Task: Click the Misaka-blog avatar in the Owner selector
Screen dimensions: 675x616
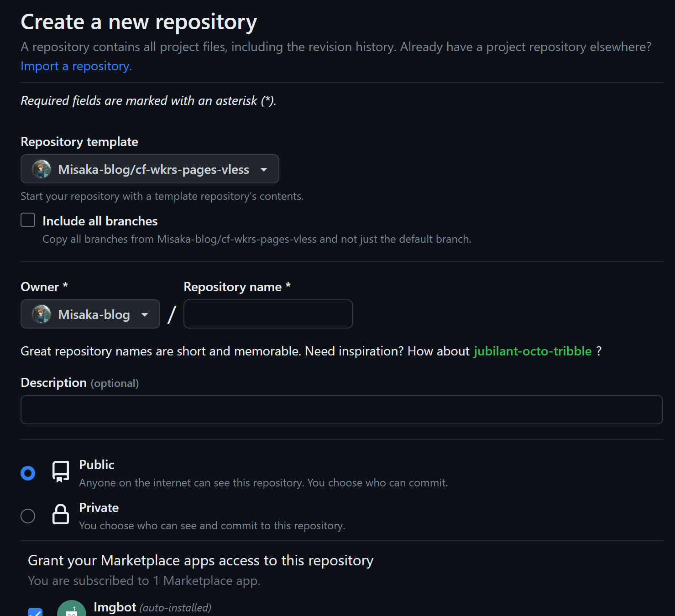Action: [x=42, y=314]
